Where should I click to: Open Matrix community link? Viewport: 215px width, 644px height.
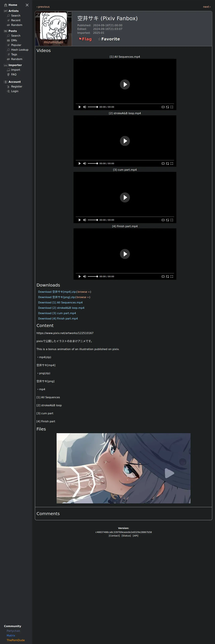click(x=11, y=636)
